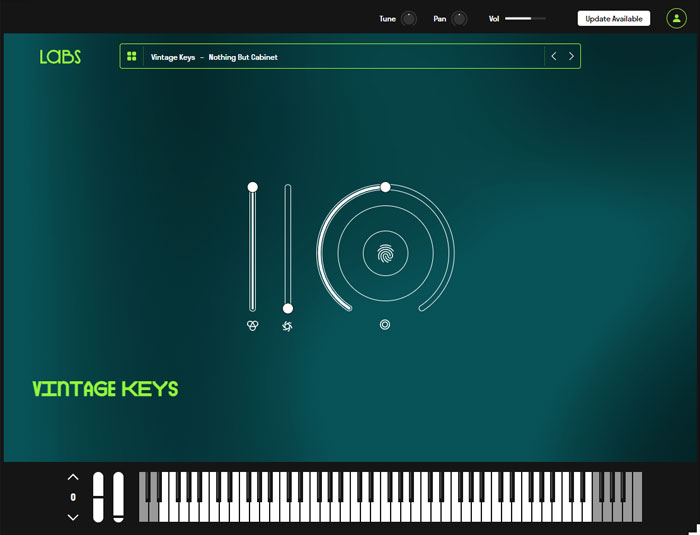The width and height of the screenshot is (700, 535).
Task: Click the Tune label
Action: tap(387, 19)
